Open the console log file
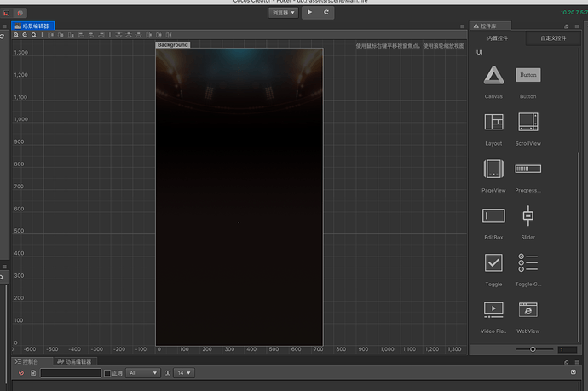 [x=33, y=372]
